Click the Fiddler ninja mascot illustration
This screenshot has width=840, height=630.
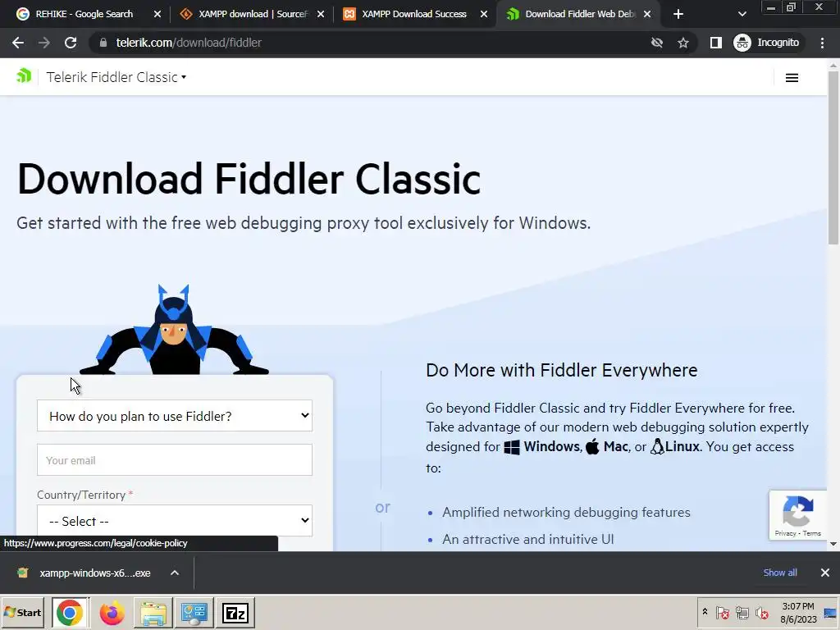pyautogui.click(x=174, y=330)
